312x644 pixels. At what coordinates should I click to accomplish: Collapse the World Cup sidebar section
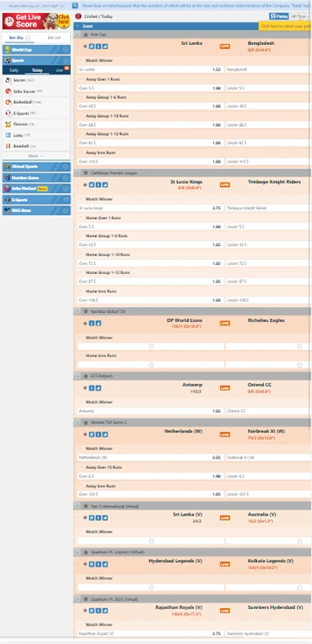coord(65,50)
